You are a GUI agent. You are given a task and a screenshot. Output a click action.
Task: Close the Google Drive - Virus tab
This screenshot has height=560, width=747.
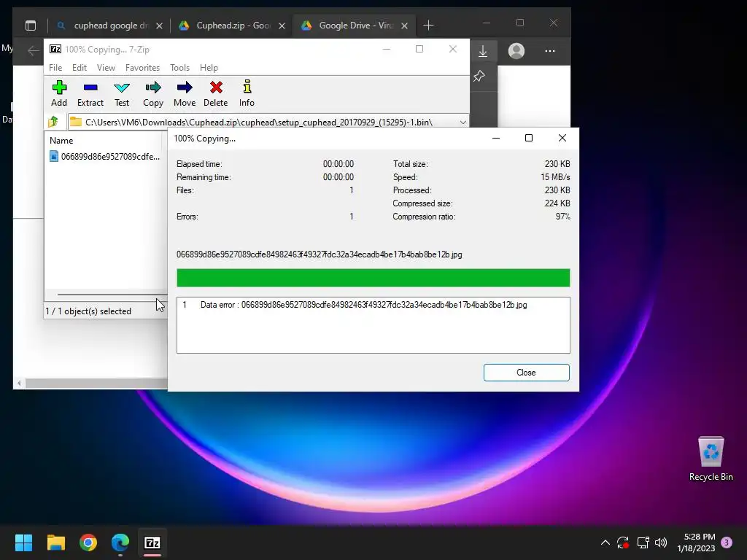[x=404, y=26]
